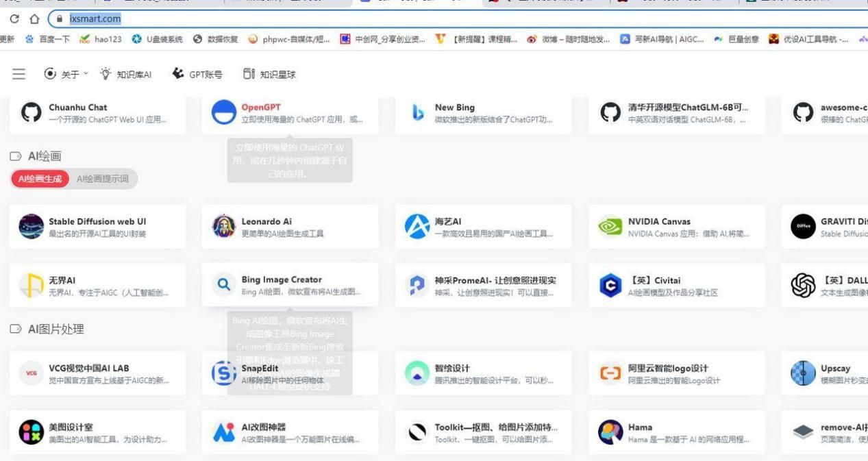The image size is (868, 461).
Task: Open the GPT账号 menu item
Action: (197, 74)
